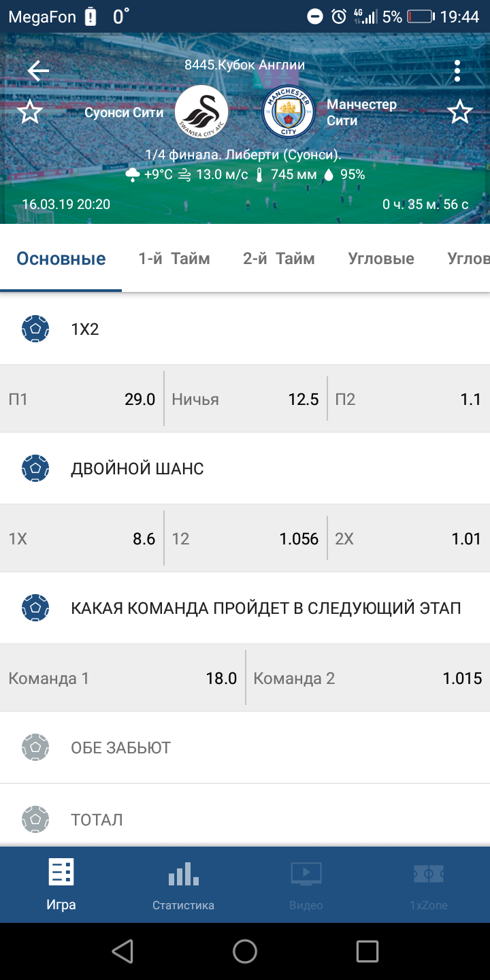This screenshot has height=980, width=490.
Task: Switch to the 1-й Тайм tab
Action: coord(174,259)
